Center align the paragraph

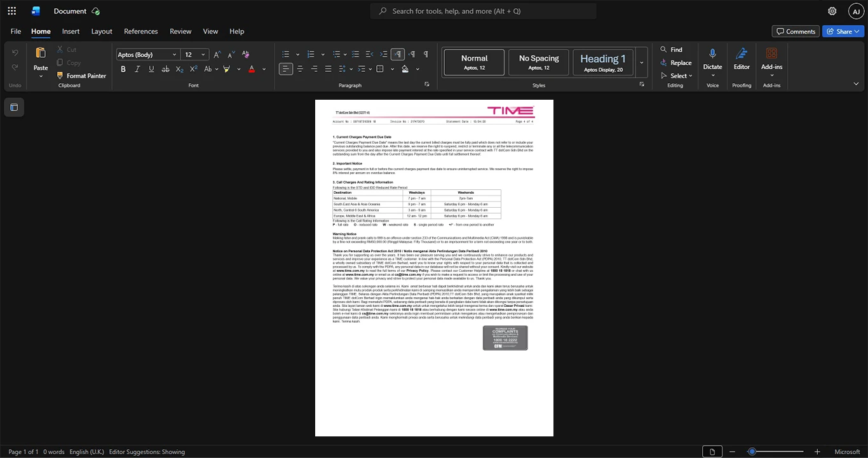coord(300,69)
